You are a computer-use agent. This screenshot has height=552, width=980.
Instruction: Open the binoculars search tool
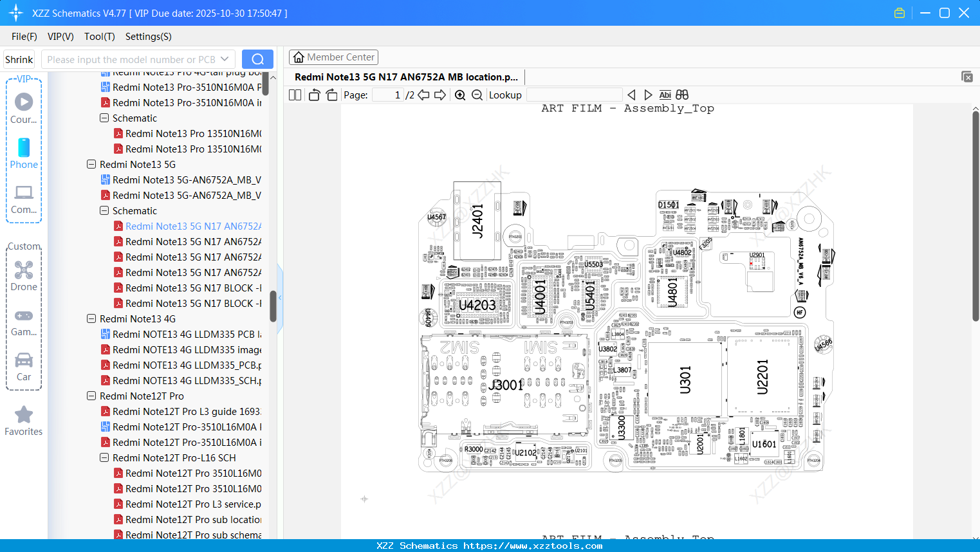click(x=681, y=95)
